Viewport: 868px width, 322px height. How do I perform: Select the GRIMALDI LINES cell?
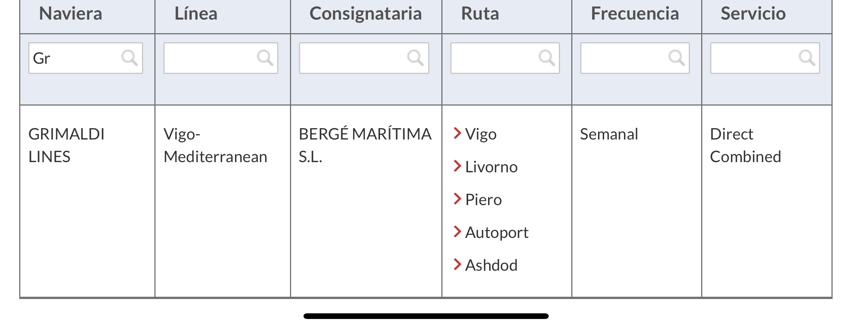pos(67,145)
